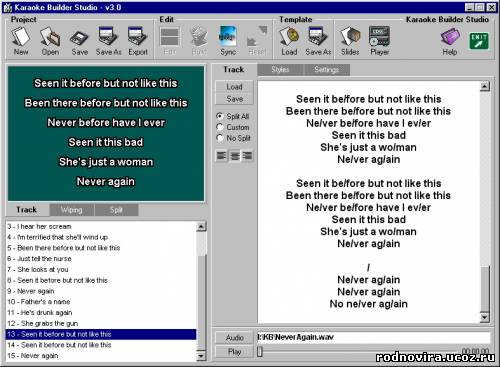This screenshot has height=367, width=500.
Task: Select line 5 - Been there before
Action: (101, 248)
